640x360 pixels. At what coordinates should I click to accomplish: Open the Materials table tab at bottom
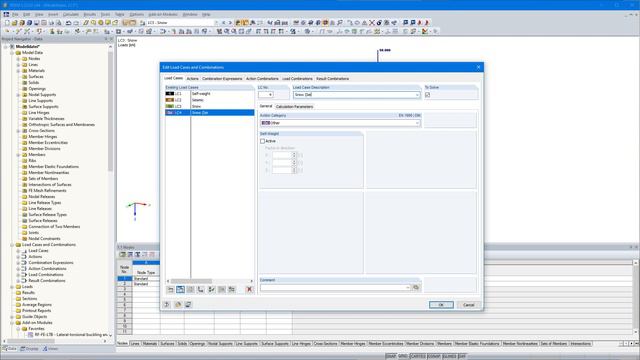[x=150, y=344]
